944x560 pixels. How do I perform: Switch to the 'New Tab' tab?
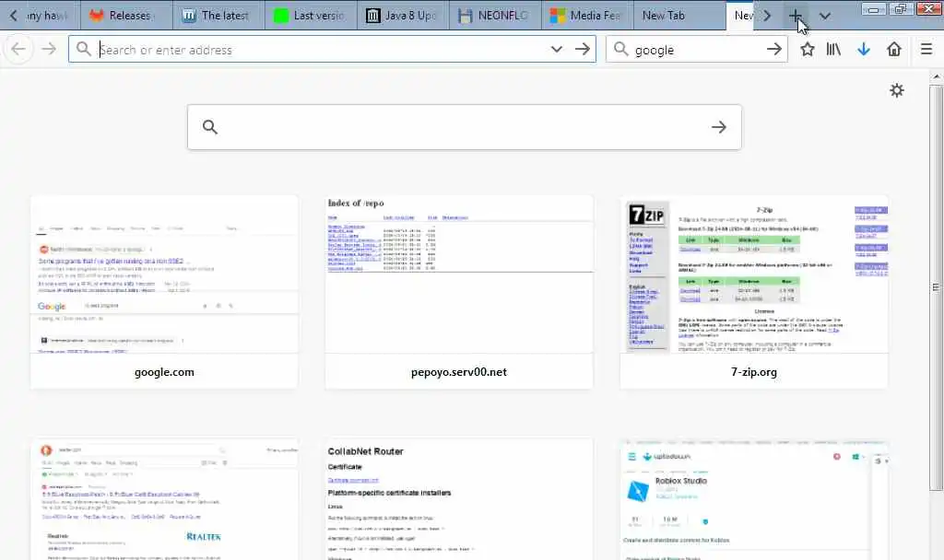(x=679, y=16)
